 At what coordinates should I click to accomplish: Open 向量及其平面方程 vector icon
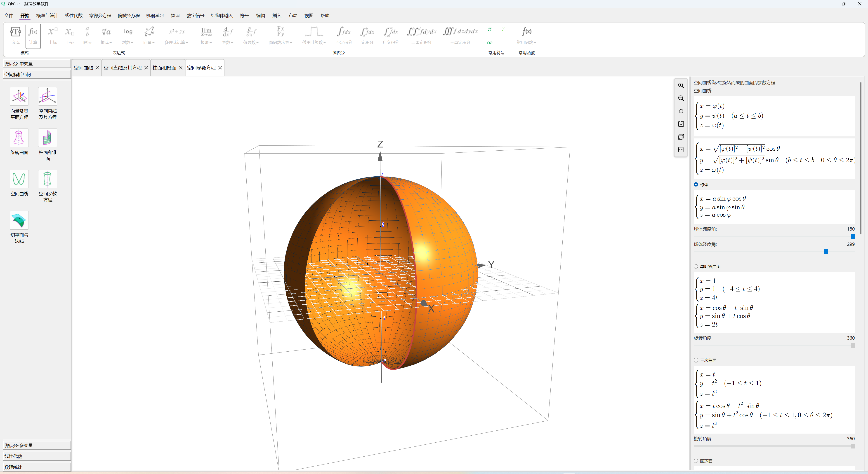click(19, 97)
